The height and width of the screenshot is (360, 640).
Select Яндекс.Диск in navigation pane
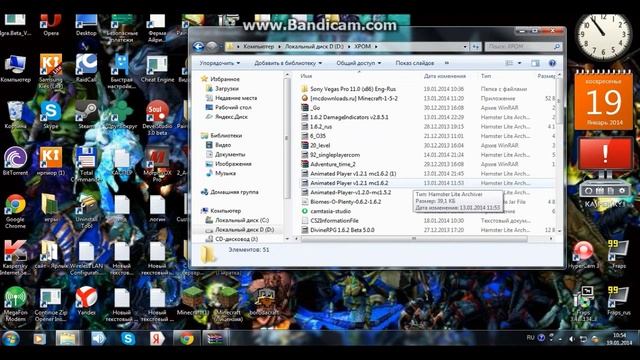point(231,117)
